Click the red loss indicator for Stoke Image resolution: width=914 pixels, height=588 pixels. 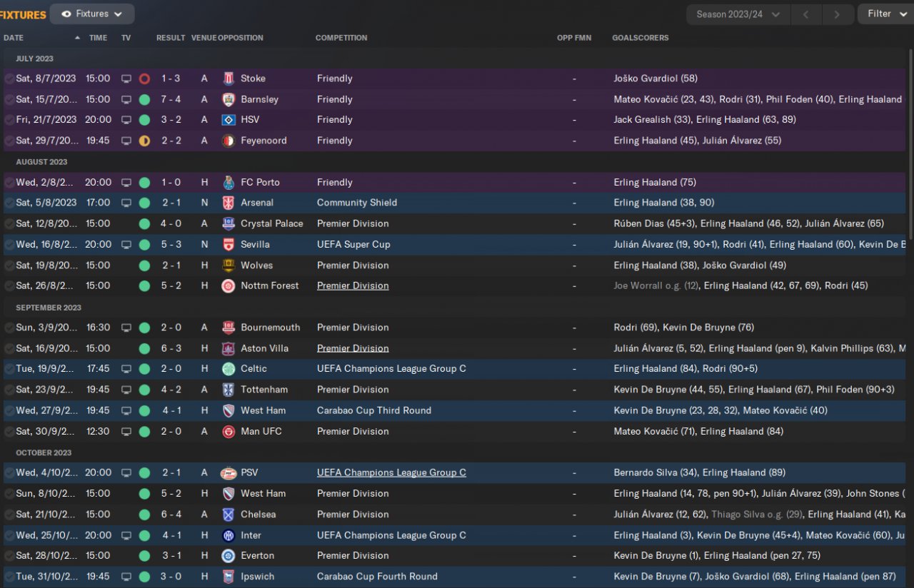tap(144, 78)
